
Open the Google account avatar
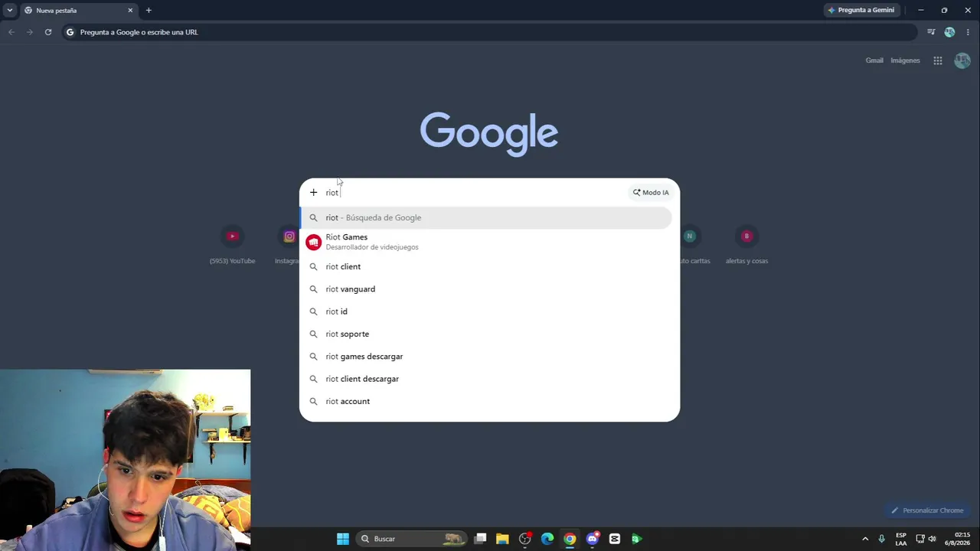click(962, 60)
